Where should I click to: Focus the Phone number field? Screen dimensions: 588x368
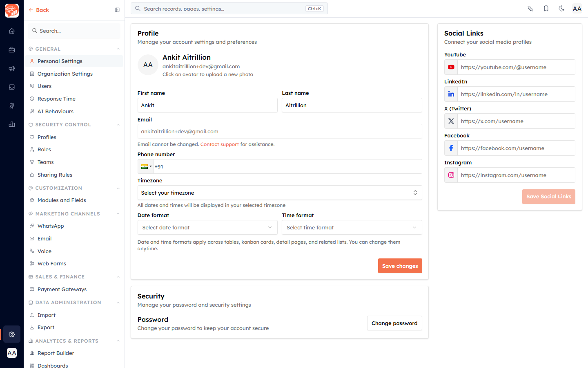point(287,166)
